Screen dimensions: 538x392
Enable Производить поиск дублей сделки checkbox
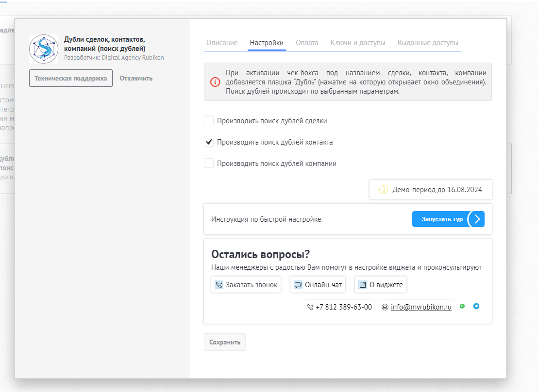(x=209, y=121)
